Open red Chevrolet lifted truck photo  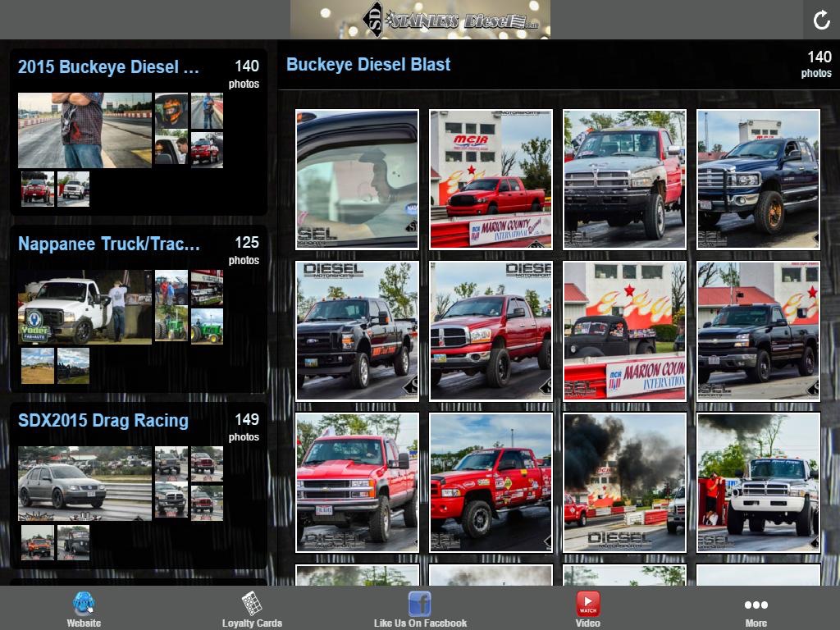[358, 482]
